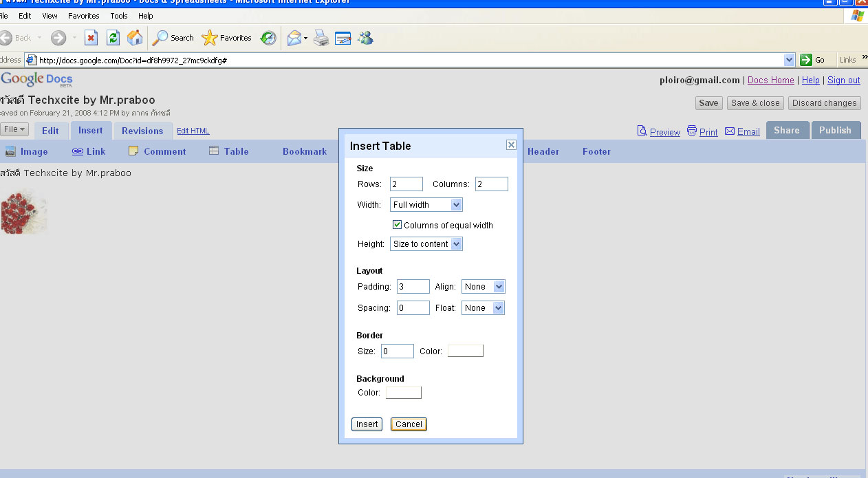The image size is (868, 478).
Task: Pick the Background color swatch
Action: point(404,393)
